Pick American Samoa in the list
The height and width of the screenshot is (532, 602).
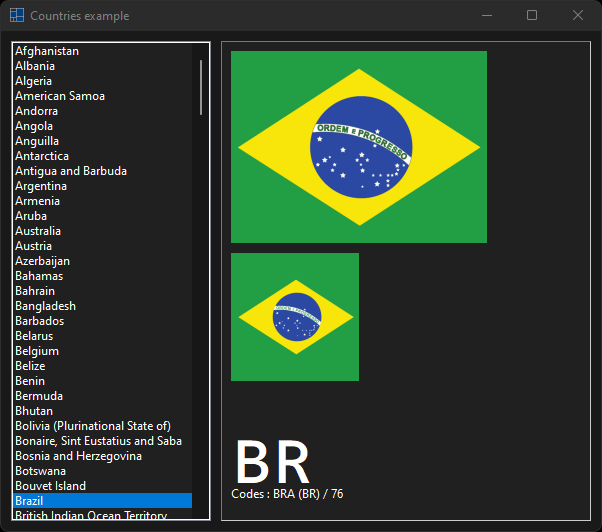(x=103, y=96)
